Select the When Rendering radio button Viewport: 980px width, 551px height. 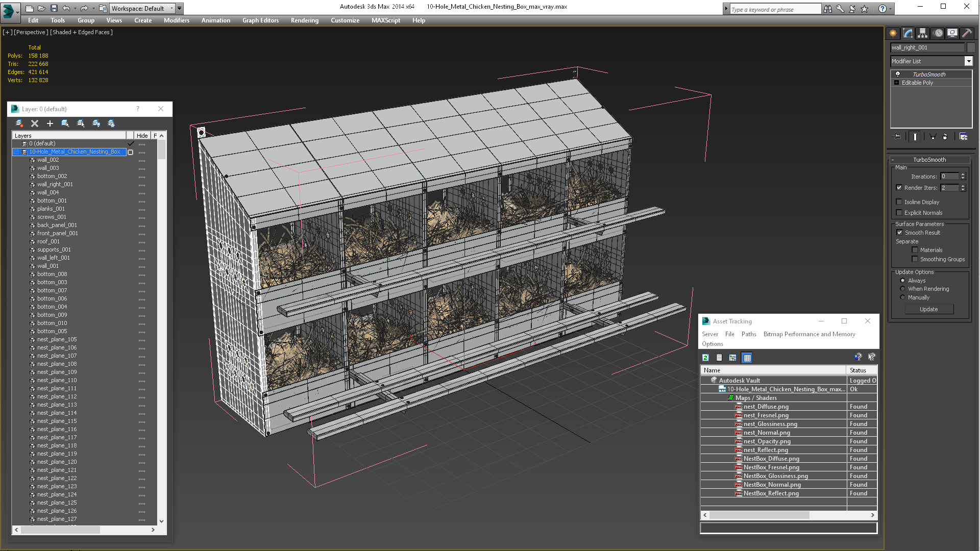(x=902, y=289)
